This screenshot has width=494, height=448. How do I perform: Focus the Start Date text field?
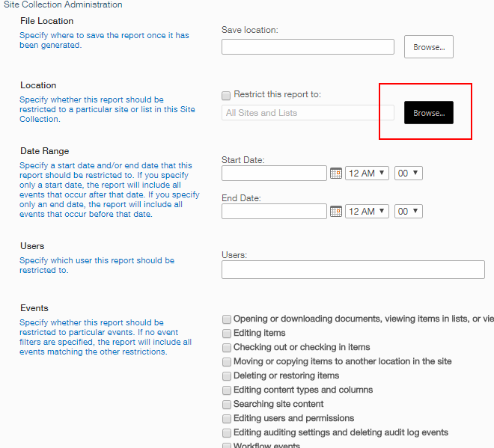274,174
